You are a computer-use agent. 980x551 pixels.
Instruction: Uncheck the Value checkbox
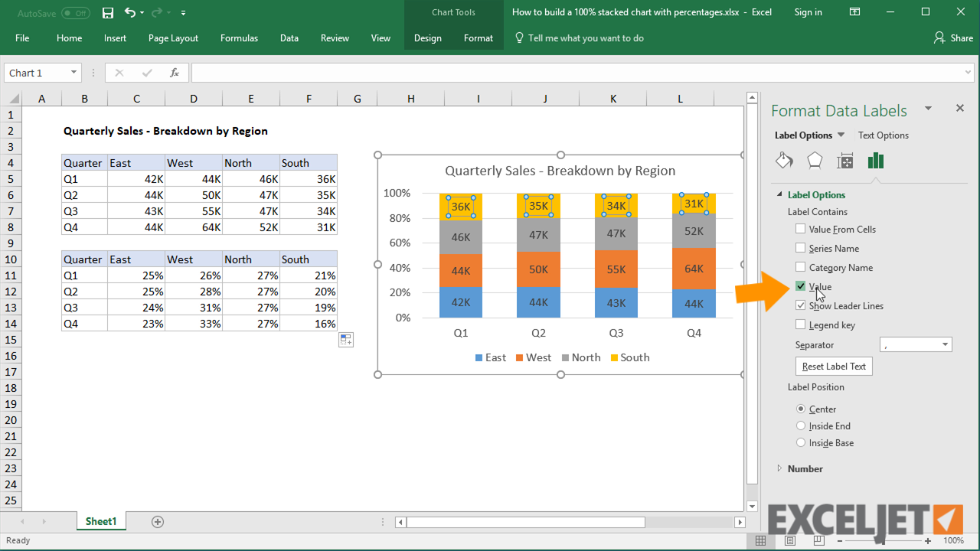coord(801,286)
